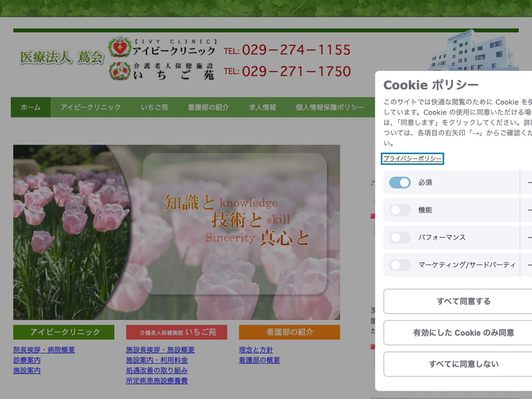Expand details arrow on the 必須 row

(x=528, y=183)
